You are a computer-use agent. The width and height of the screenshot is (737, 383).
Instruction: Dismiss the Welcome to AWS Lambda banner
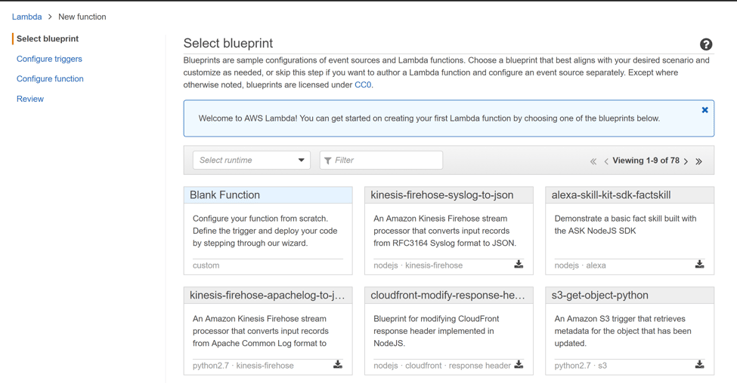click(705, 110)
